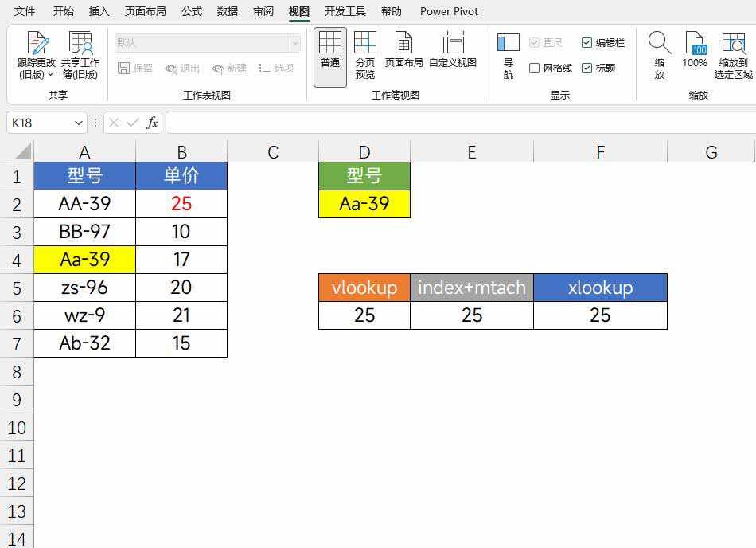Enable the 网格线 gridlines checkbox
Viewport: 756px width, 548px height.
535,68
